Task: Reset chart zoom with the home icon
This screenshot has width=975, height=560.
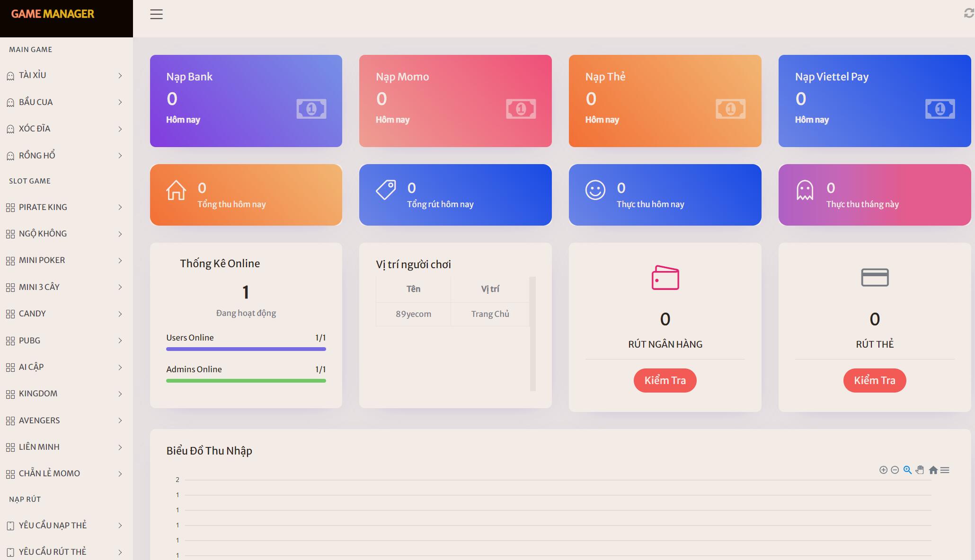Action: 933,470
